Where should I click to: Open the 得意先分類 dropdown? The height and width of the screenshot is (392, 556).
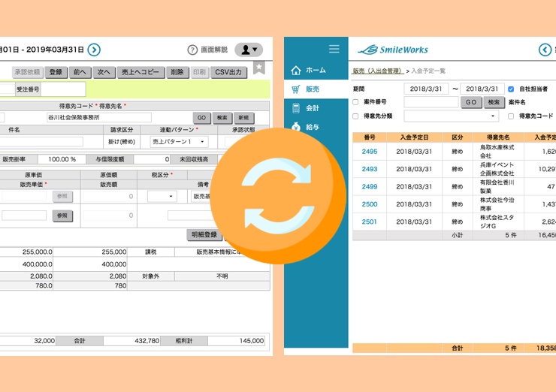click(452, 116)
